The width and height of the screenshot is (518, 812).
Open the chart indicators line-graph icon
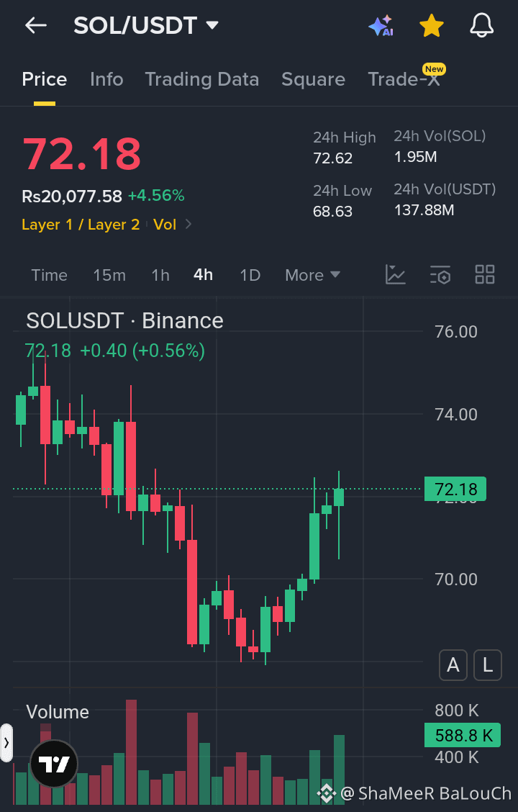coord(396,274)
